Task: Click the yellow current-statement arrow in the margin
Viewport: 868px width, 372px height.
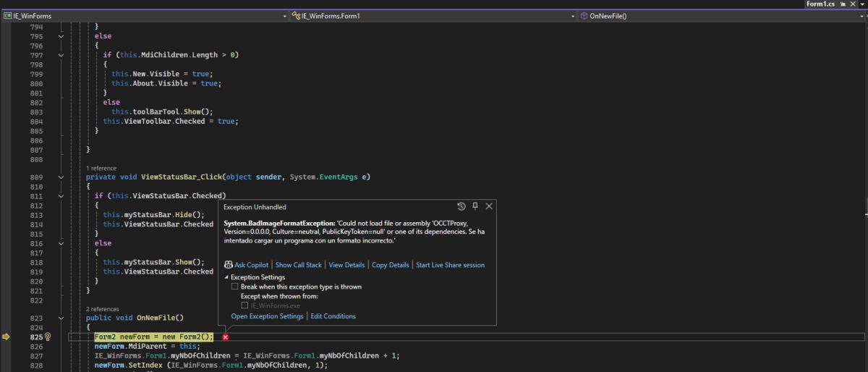Action: (7, 337)
